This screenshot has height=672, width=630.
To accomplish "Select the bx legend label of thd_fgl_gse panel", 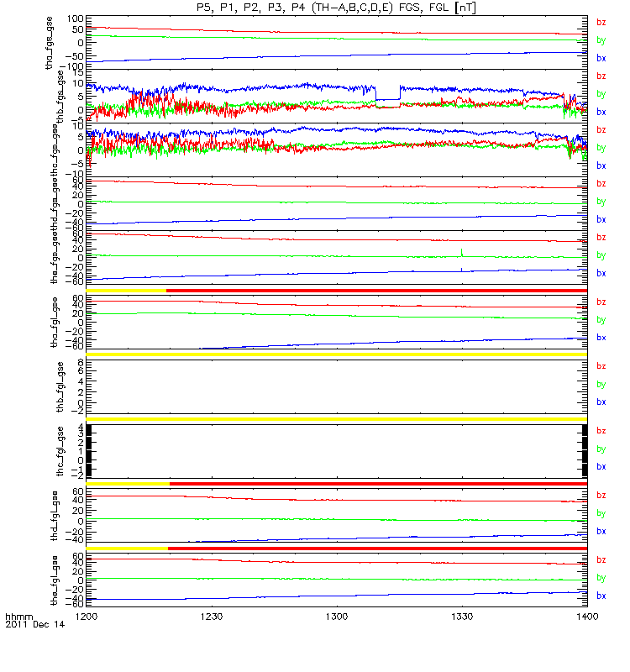I will point(601,532).
